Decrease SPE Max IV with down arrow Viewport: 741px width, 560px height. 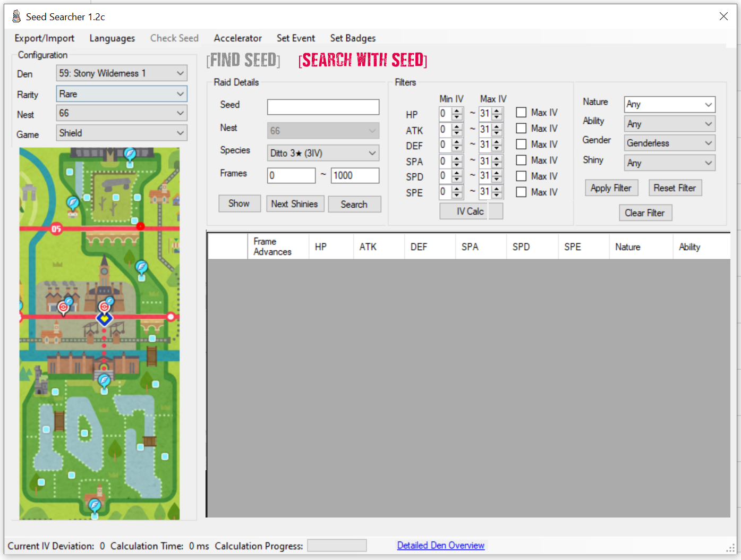click(497, 195)
